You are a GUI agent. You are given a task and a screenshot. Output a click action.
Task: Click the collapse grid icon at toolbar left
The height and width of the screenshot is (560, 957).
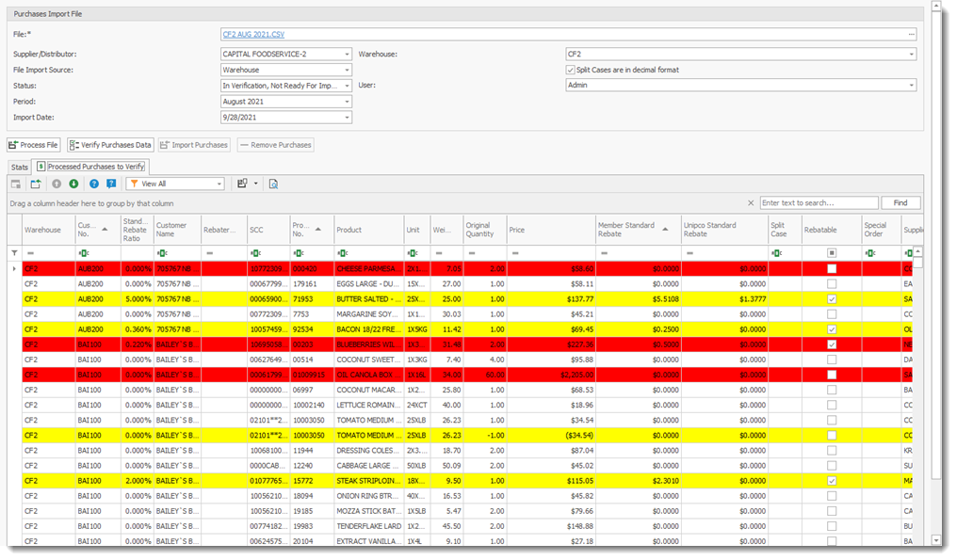[17, 184]
